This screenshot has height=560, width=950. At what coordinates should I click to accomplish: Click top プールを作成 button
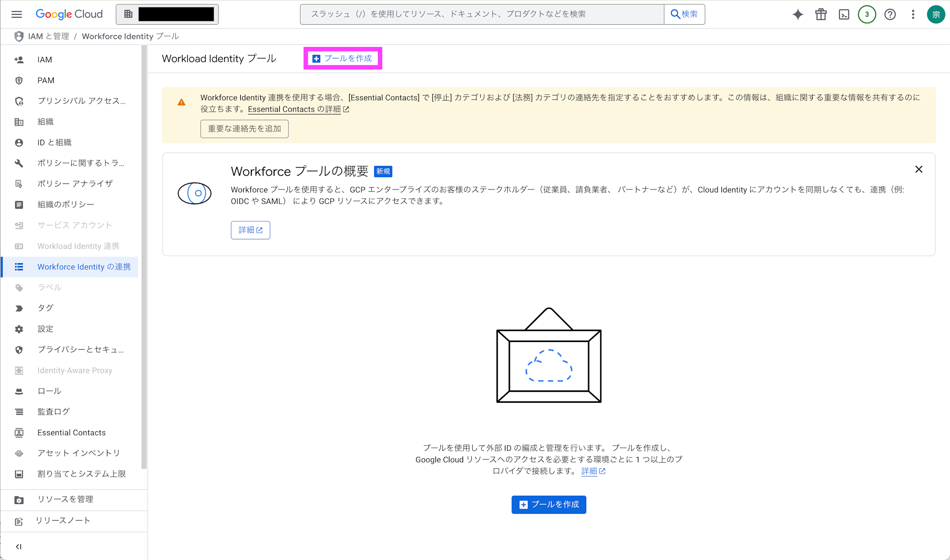coord(342,58)
